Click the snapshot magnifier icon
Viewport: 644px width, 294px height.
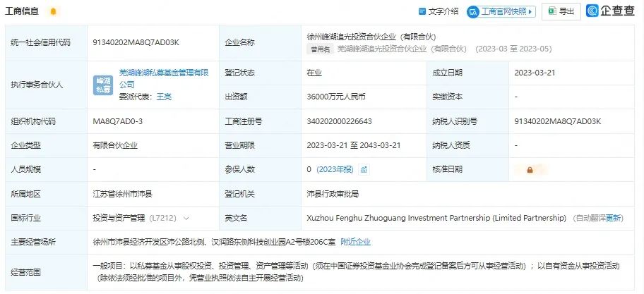[x=474, y=11]
